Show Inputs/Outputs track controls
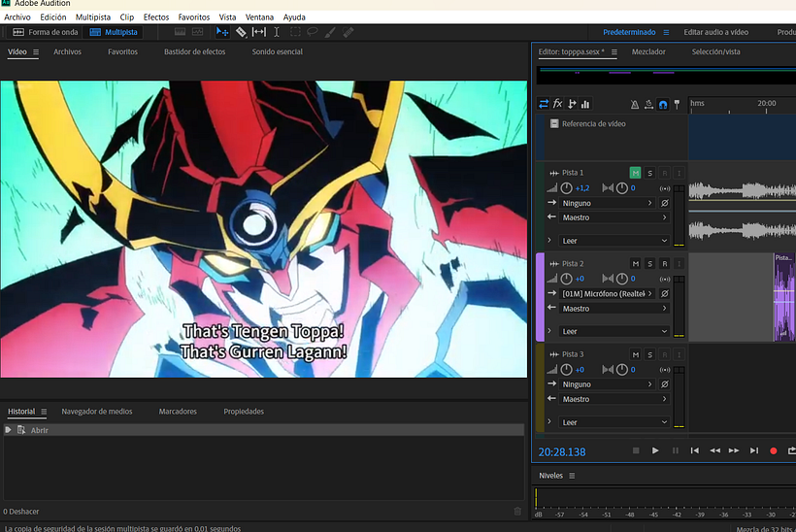 tap(544, 104)
